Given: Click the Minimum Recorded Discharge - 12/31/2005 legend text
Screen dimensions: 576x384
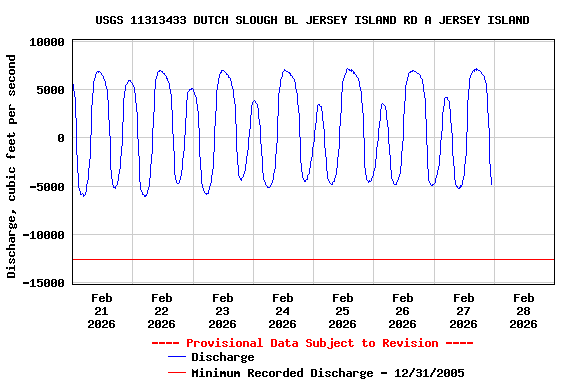Looking at the screenshot, I should (x=328, y=373).
